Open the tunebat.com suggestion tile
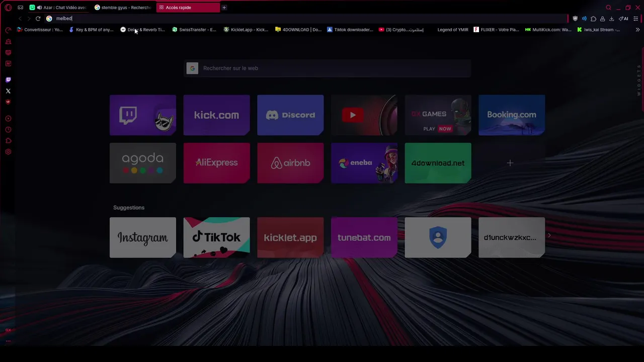 [364, 237]
